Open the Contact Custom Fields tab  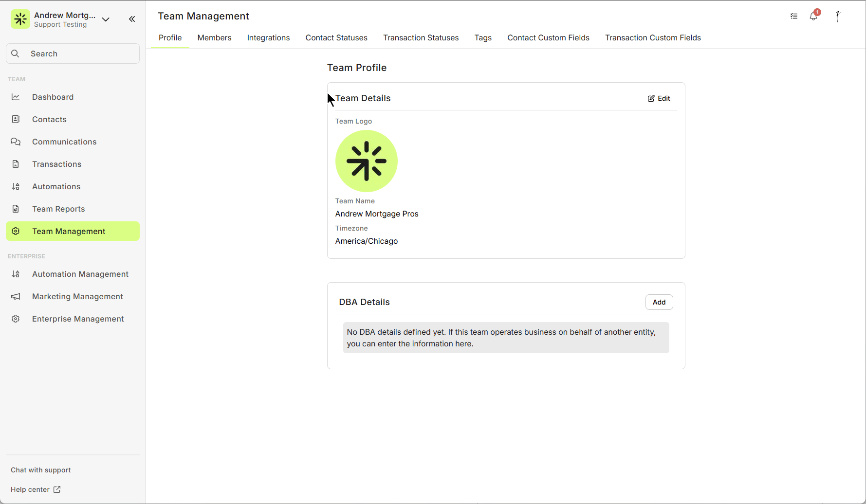548,38
